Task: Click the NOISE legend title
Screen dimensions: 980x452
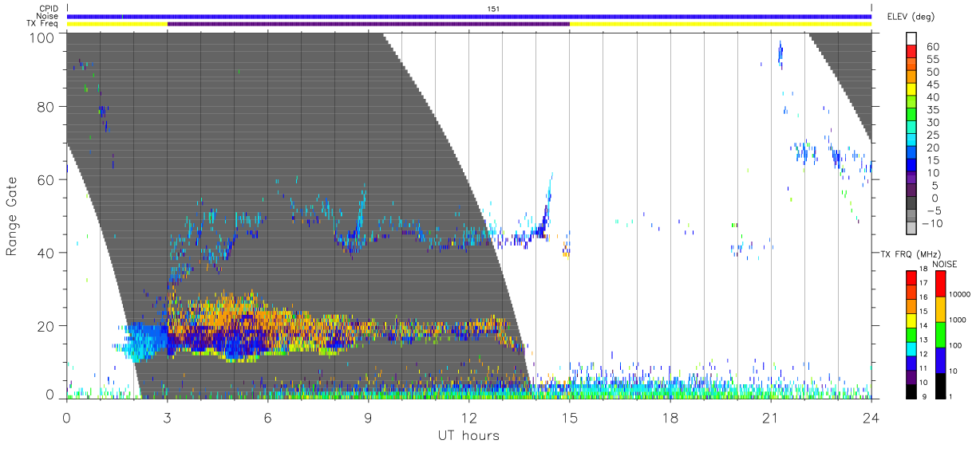Action: [945, 264]
